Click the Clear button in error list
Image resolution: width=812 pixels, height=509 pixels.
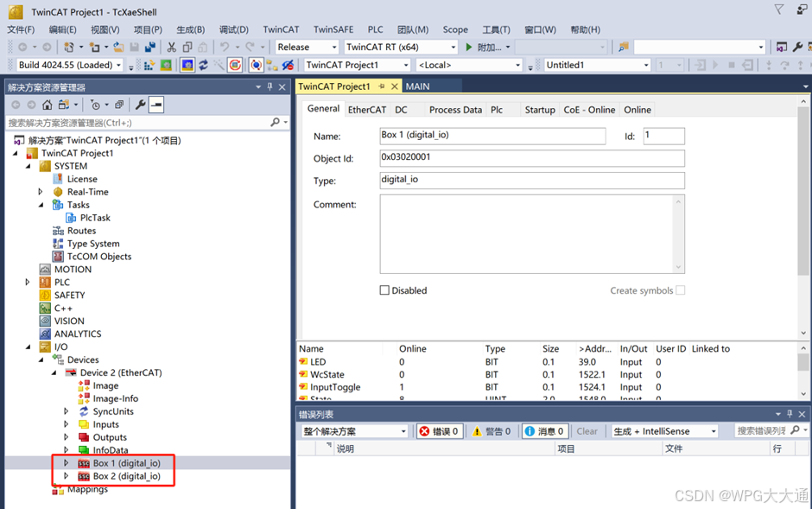[x=587, y=431]
